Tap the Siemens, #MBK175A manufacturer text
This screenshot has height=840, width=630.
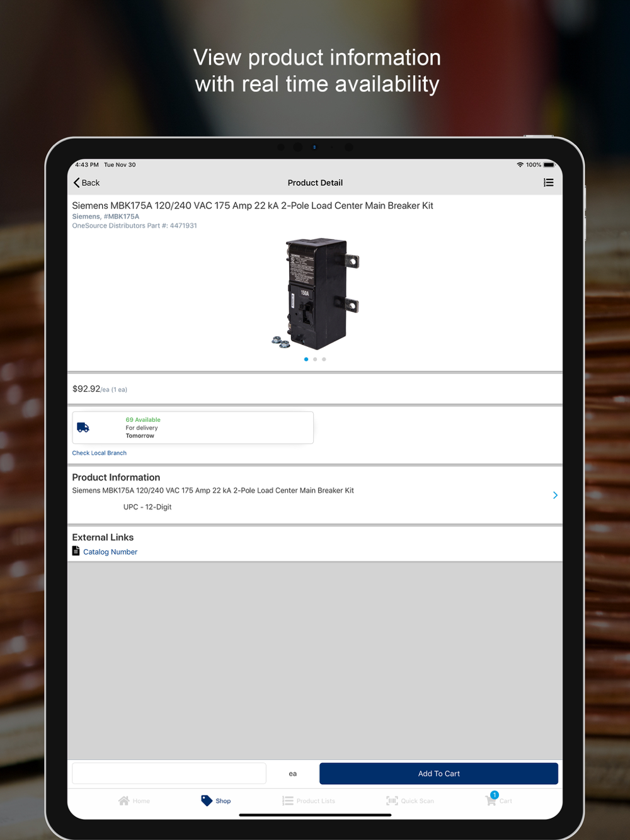(106, 217)
